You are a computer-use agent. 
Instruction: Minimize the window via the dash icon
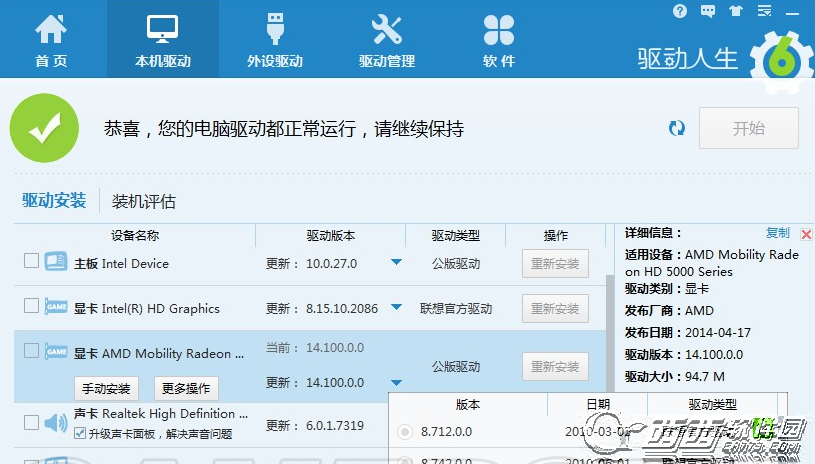pos(792,14)
